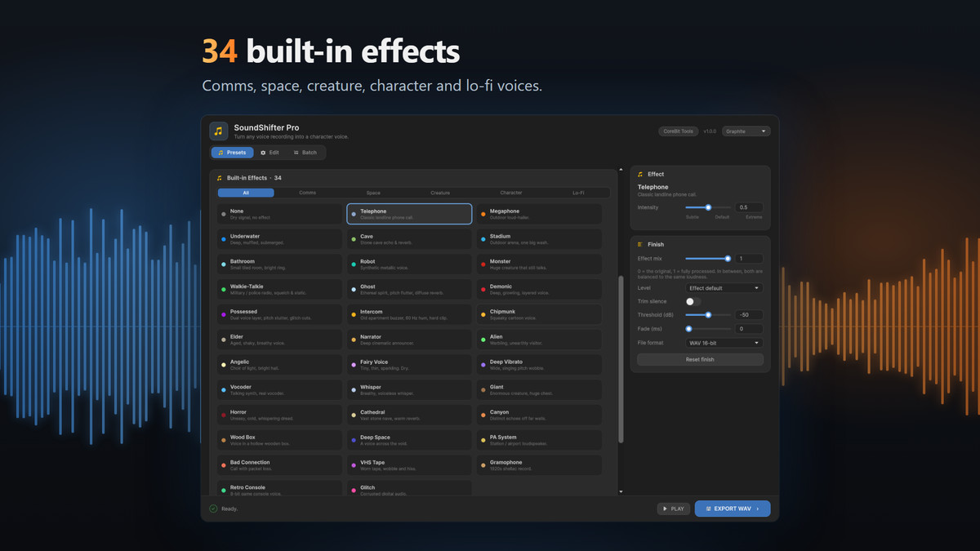Image resolution: width=980 pixels, height=551 pixels.
Task: Click the Effect mix slider handle
Action: [728, 259]
